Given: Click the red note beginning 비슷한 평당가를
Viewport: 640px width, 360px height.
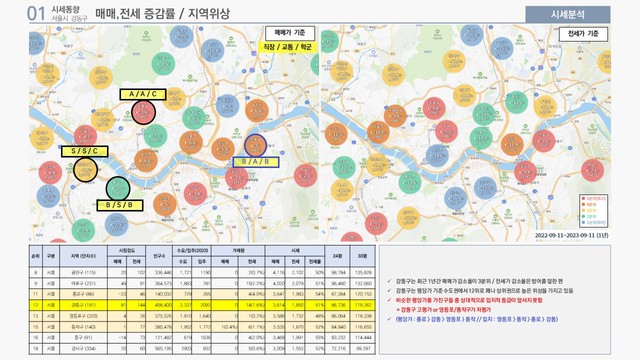Looking at the screenshot, I should (x=469, y=300).
